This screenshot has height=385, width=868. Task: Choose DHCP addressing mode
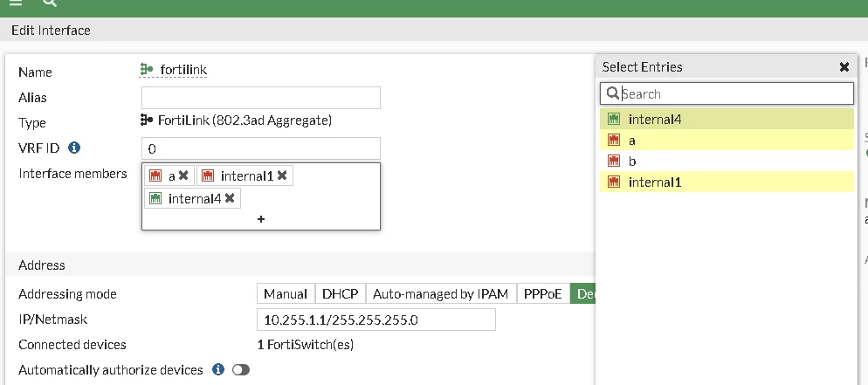(340, 293)
